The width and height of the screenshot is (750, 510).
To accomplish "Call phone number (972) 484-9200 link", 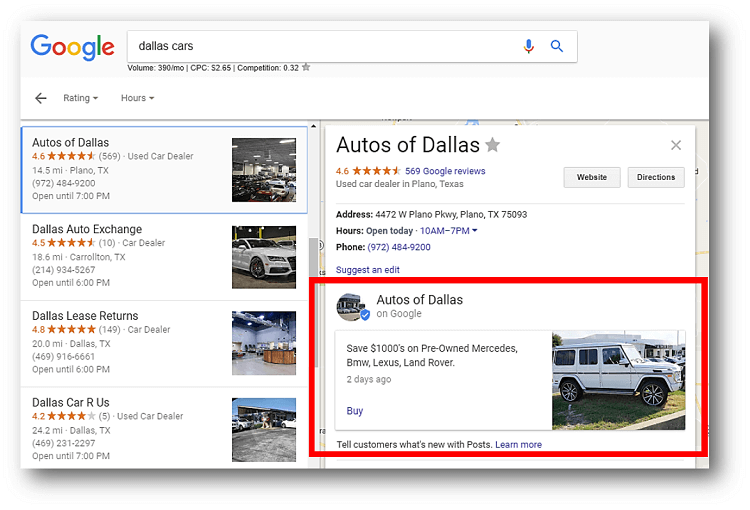I will coord(398,247).
